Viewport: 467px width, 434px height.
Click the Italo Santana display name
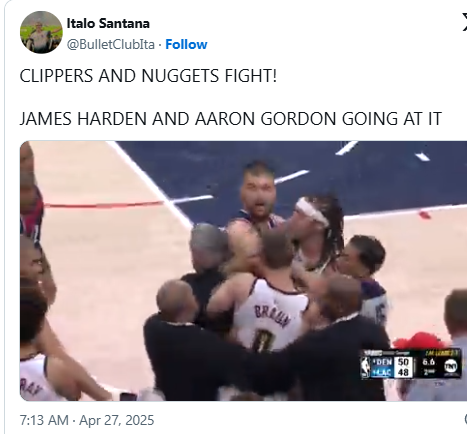click(x=108, y=23)
